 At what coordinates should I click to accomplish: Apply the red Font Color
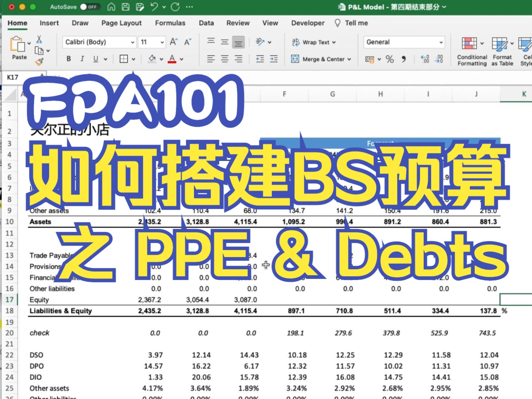pos(172,59)
